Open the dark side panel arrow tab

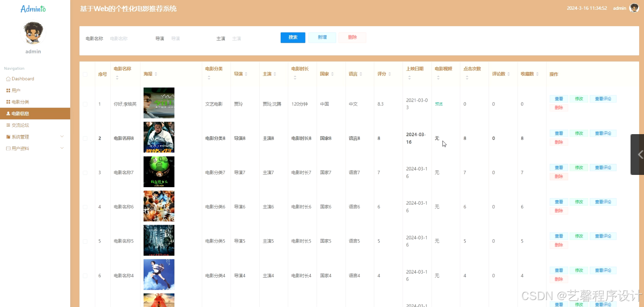coord(638,155)
